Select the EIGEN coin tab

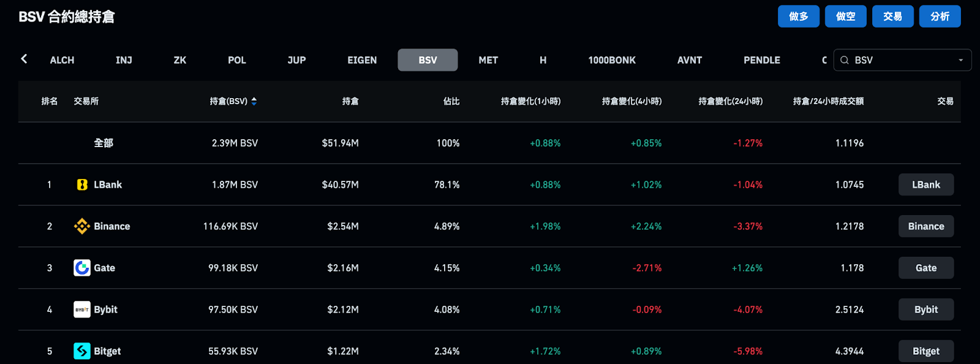click(362, 60)
